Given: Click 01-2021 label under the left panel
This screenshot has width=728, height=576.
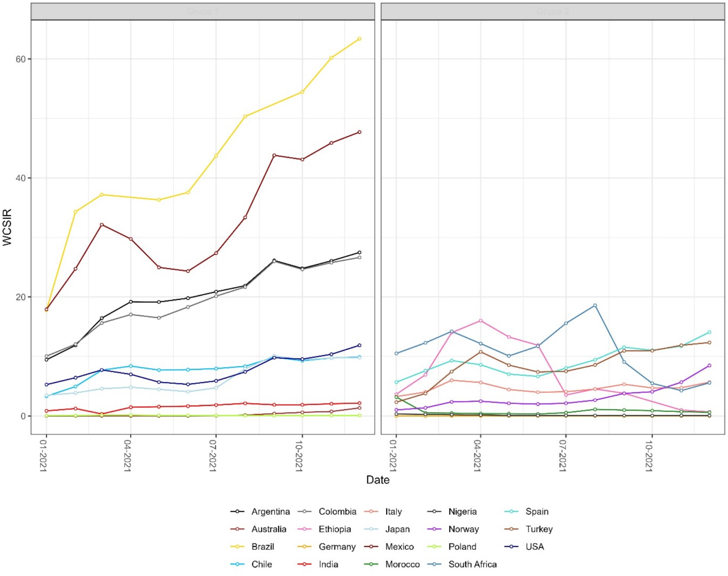Looking at the screenshot, I should pyautogui.click(x=44, y=456).
